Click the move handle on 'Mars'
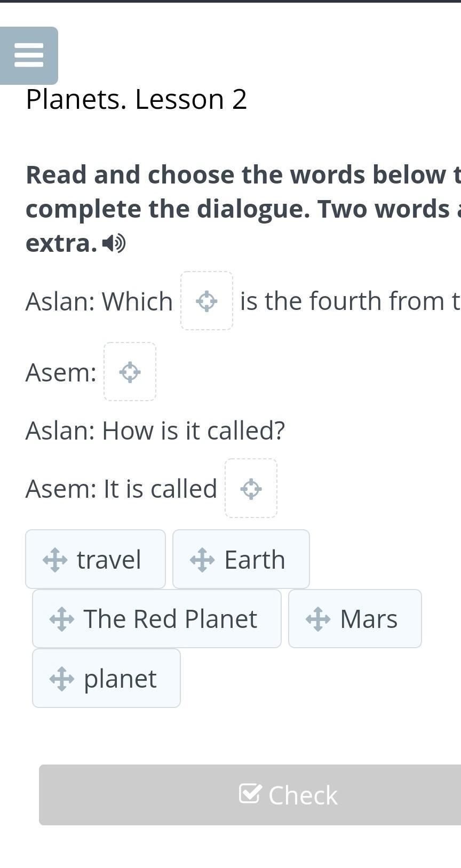 (318, 619)
